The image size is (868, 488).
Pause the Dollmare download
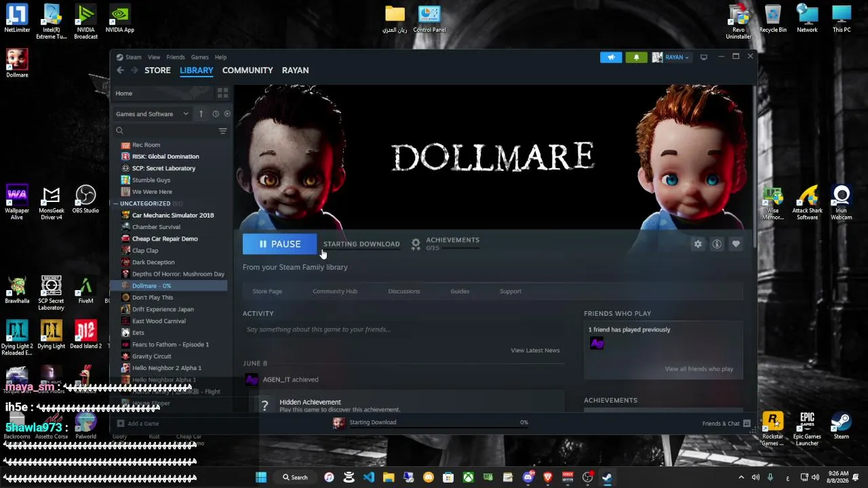coord(279,244)
